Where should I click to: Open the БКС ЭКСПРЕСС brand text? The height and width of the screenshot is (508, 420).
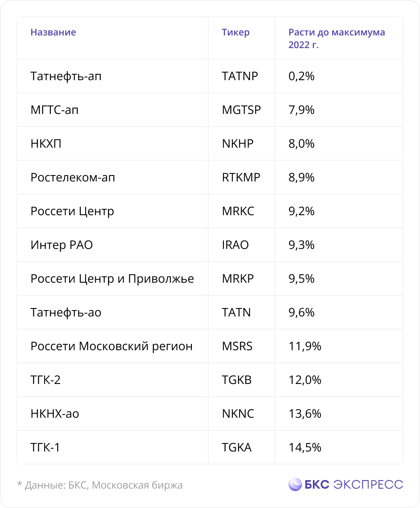pos(354,485)
